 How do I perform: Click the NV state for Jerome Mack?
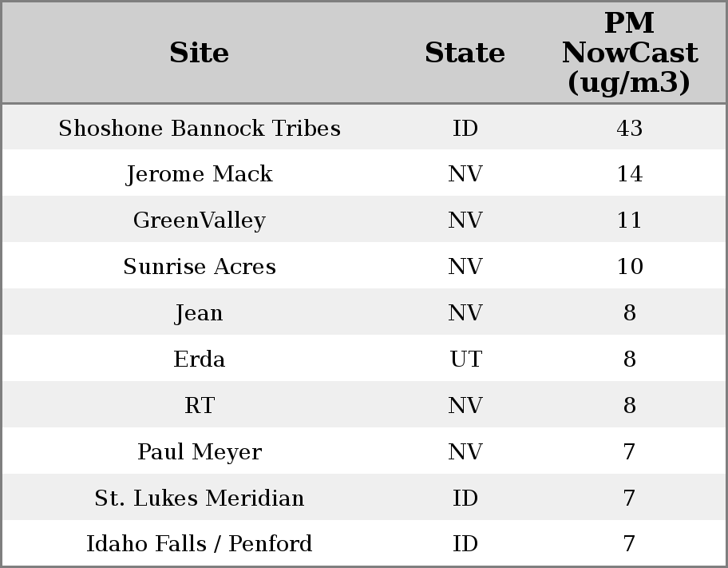coord(465,174)
